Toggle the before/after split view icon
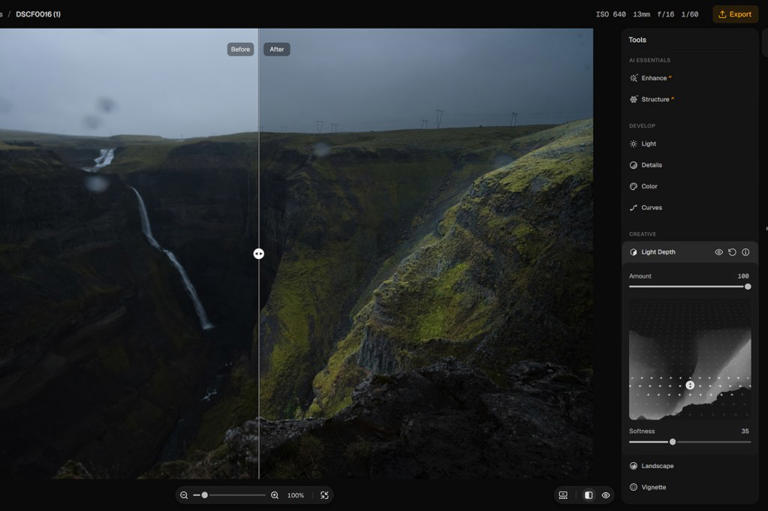The height and width of the screenshot is (511, 768). (589, 495)
